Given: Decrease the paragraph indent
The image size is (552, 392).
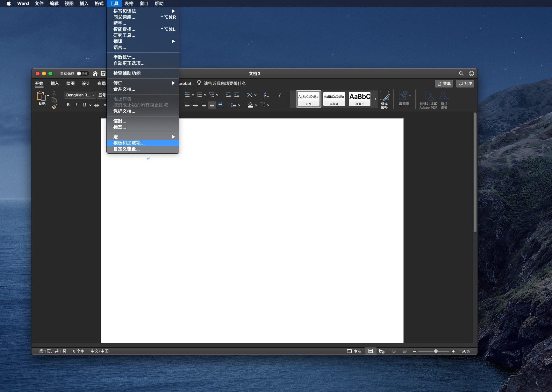Looking at the screenshot, I should click(x=228, y=95).
